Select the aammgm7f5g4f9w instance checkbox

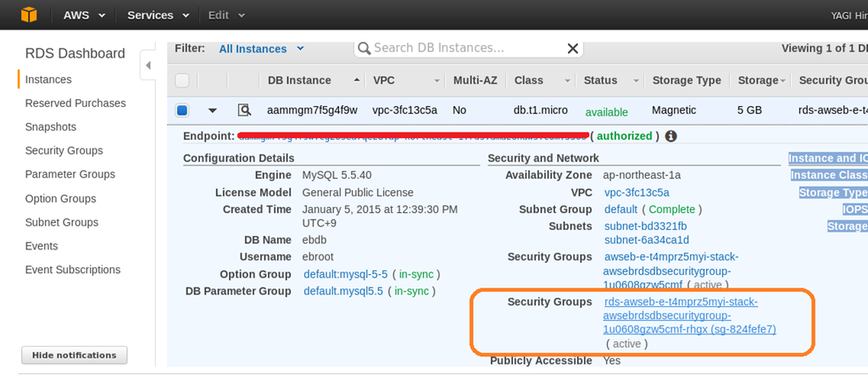pyautogui.click(x=182, y=110)
